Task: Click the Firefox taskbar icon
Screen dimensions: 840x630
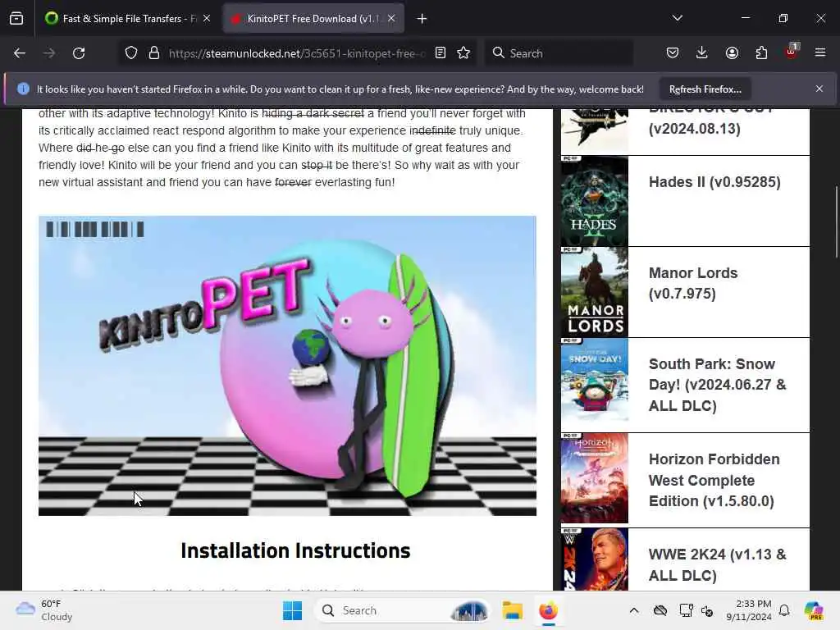Action: [x=548, y=610]
